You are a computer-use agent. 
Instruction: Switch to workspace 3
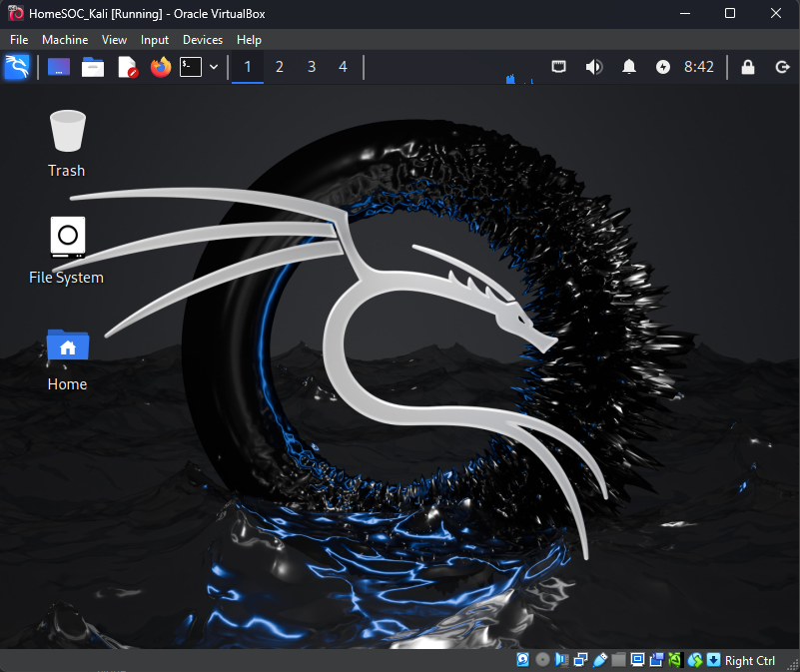click(312, 67)
